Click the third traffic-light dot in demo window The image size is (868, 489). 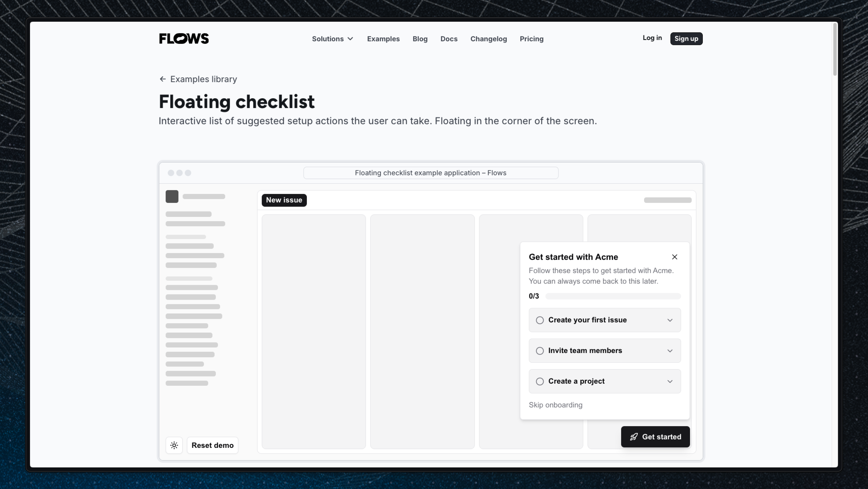pyautogui.click(x=188, y=173)
